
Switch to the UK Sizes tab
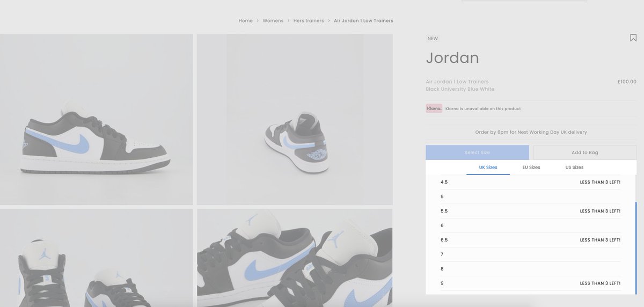click(x=488, y=167)
